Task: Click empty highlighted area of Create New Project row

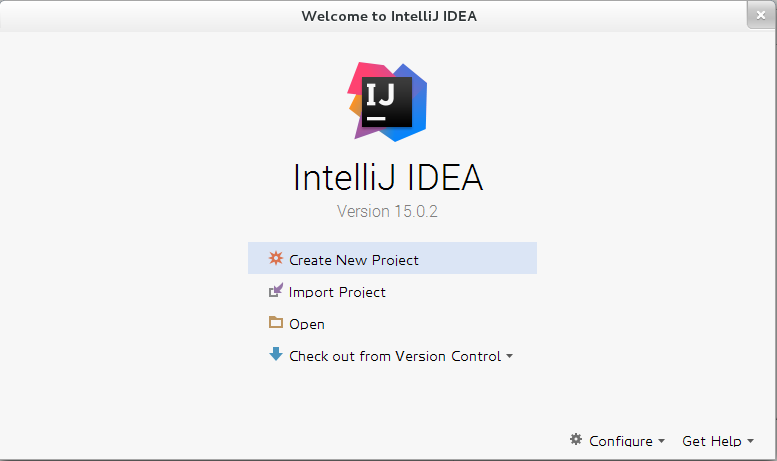Action: [x=478, y=258]
